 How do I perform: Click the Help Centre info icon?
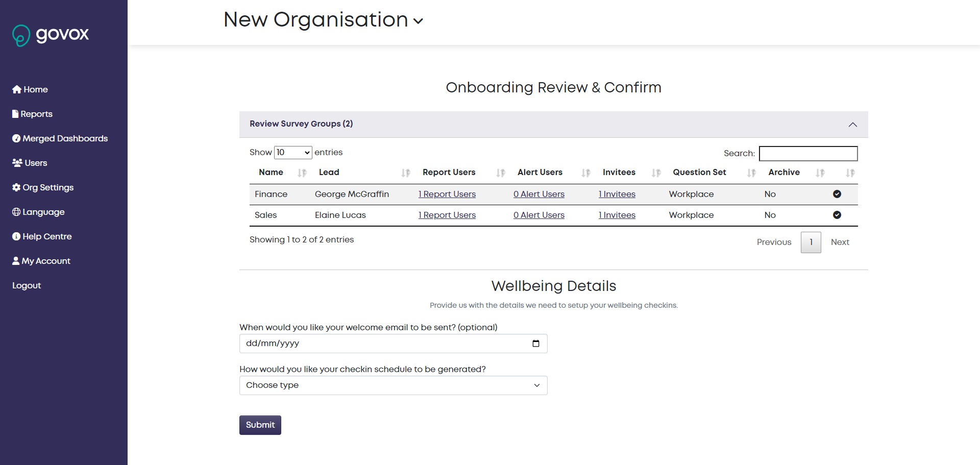coord(16,236)
